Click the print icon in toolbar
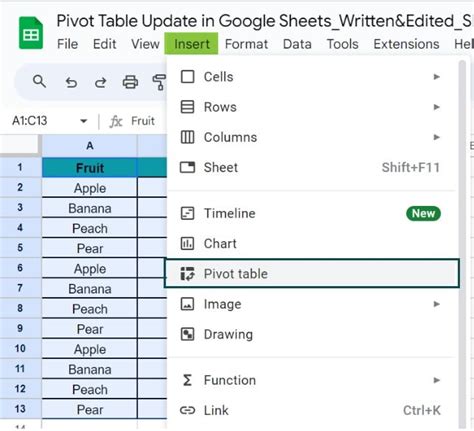 click(130, 82)
